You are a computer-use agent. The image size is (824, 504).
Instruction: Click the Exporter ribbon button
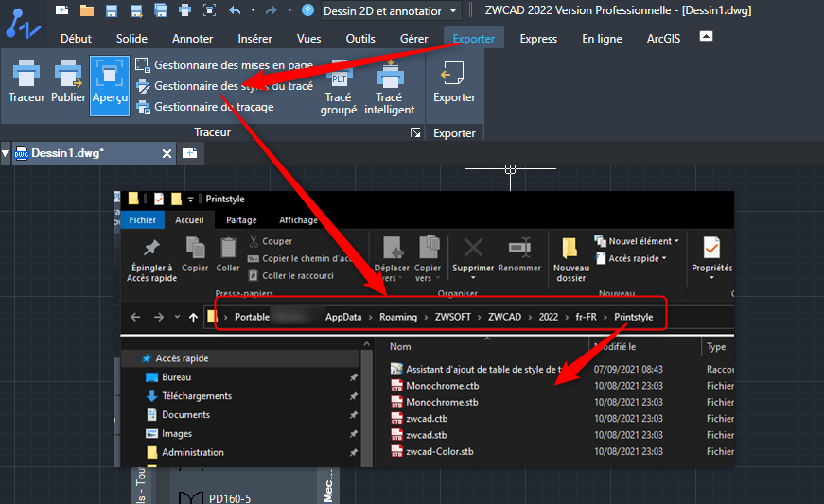pos(454,81)
